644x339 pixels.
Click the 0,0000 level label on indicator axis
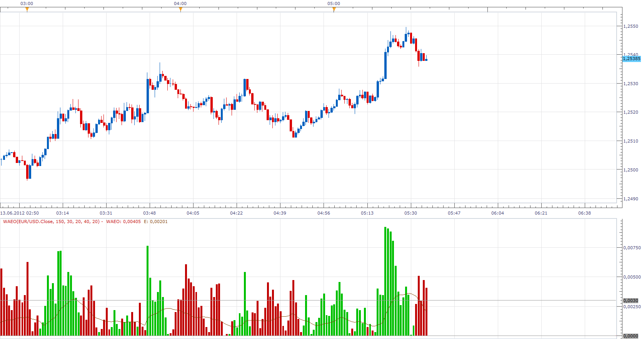[x=631, y=336]
